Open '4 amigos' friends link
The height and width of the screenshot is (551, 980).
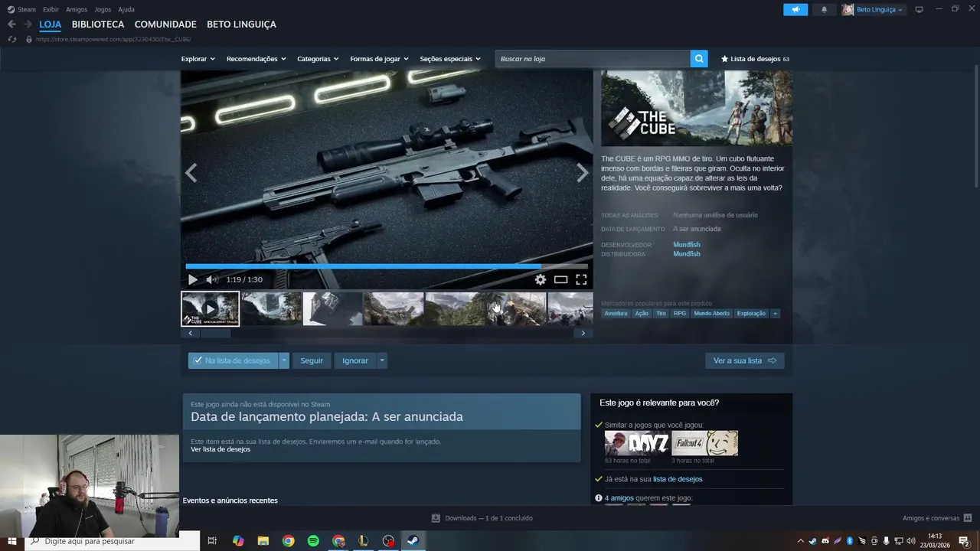click(x=619, y=498)
